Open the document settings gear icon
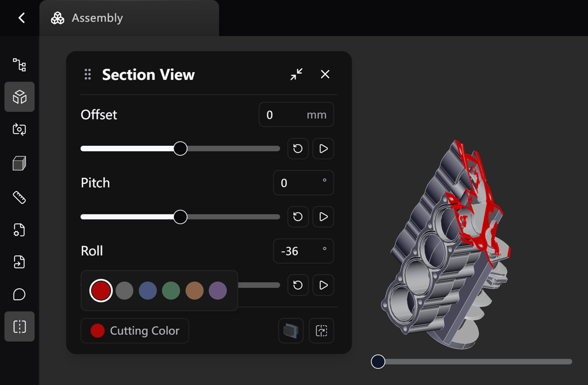Screen dimensions: 588x385 [20, 230]
